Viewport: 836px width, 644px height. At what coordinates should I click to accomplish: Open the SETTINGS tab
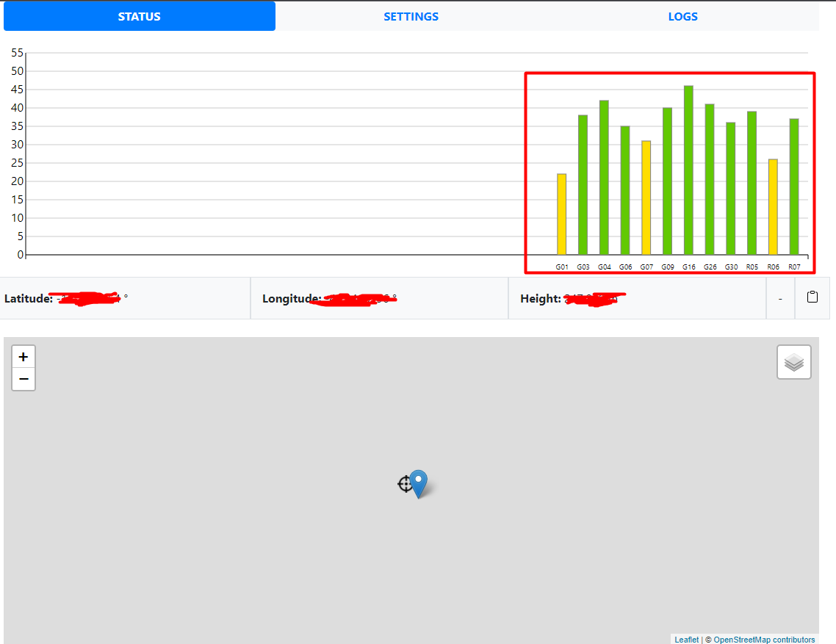pos(411,17)
